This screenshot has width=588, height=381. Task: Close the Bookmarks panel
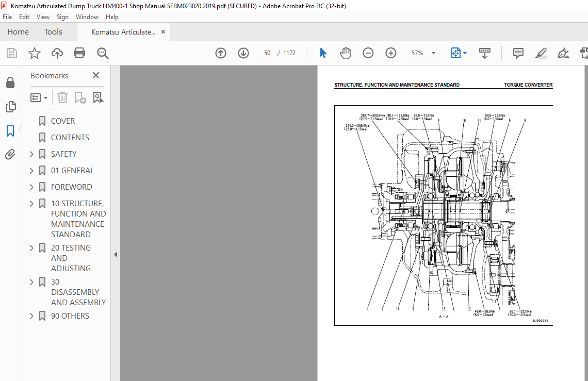pos(96,75)
